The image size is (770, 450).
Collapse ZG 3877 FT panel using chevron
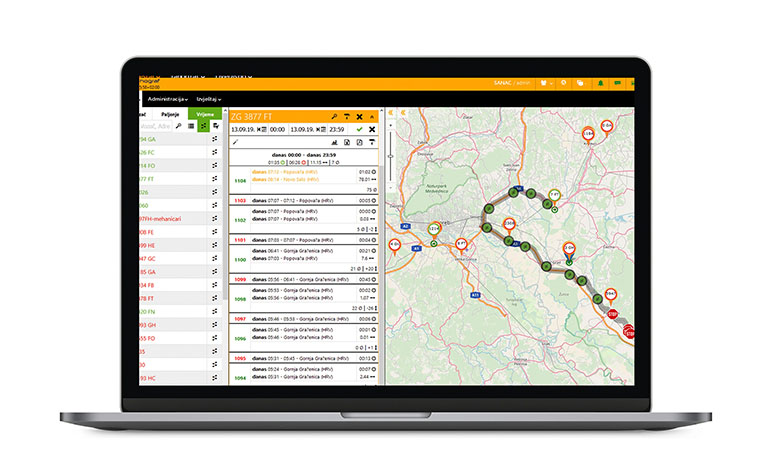click(x=372, y=116)
